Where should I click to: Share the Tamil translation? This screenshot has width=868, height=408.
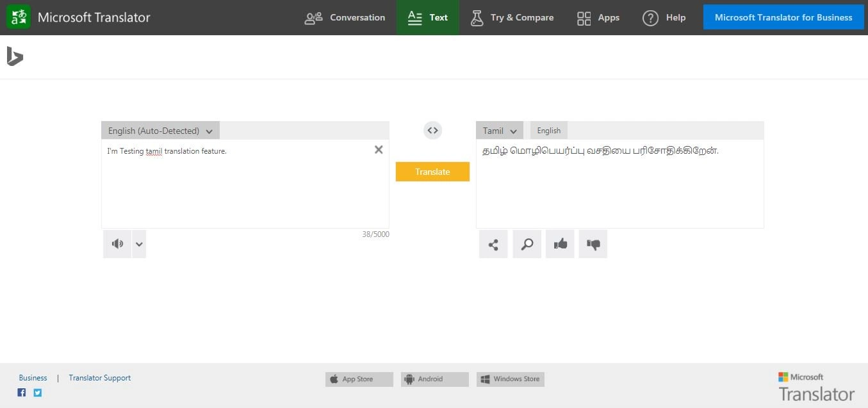point(493,243)
